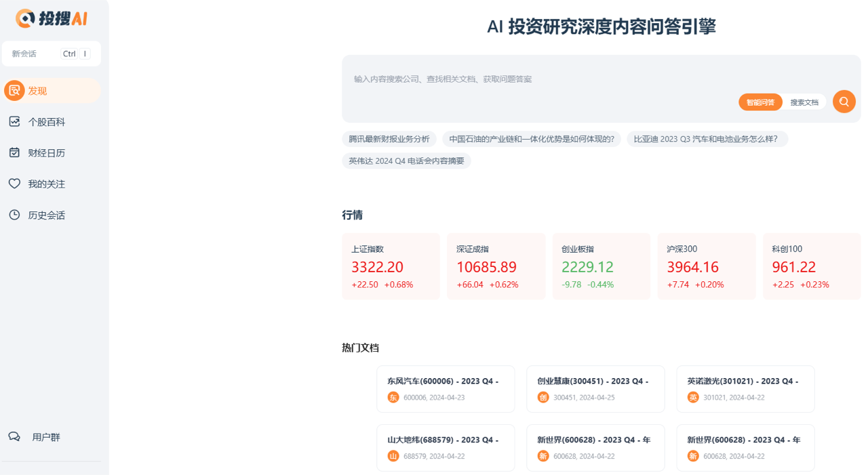
Task: Click the 用户群 chat bubble icon
Action: point(14,436)
